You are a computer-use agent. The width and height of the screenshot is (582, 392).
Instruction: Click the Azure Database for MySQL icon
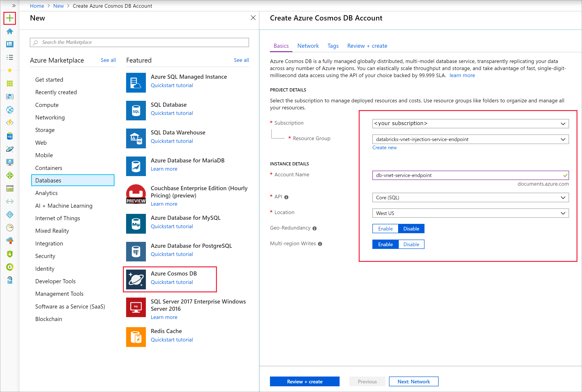[x=136, y=223]
